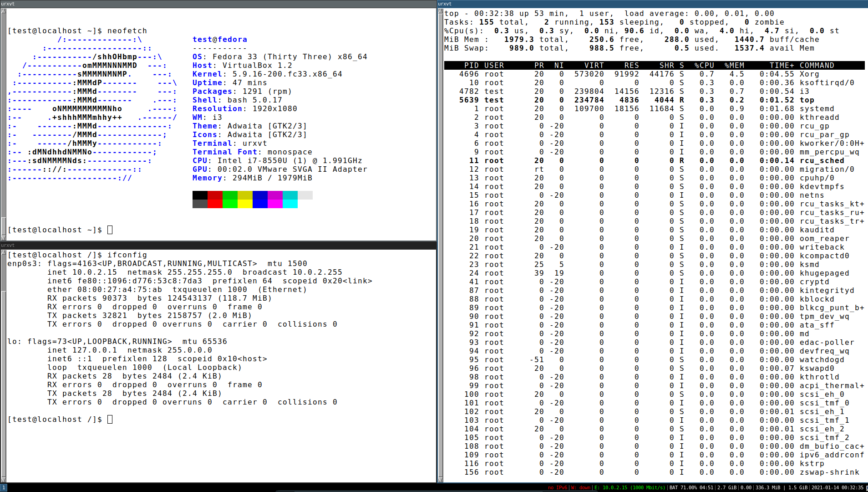Focus the top urxvt window title bar
The width and height of the screenshot is (868, 492).
(x=653, y=4)
